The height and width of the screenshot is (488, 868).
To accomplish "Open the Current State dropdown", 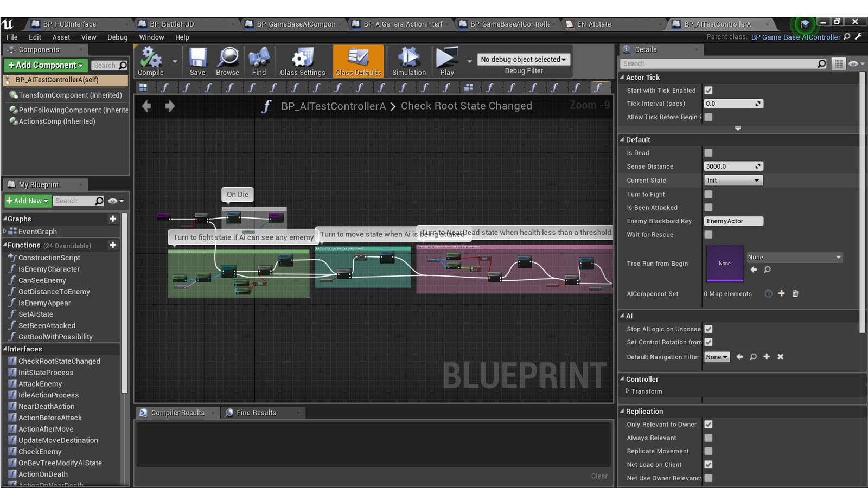I will tap(733, 180).
